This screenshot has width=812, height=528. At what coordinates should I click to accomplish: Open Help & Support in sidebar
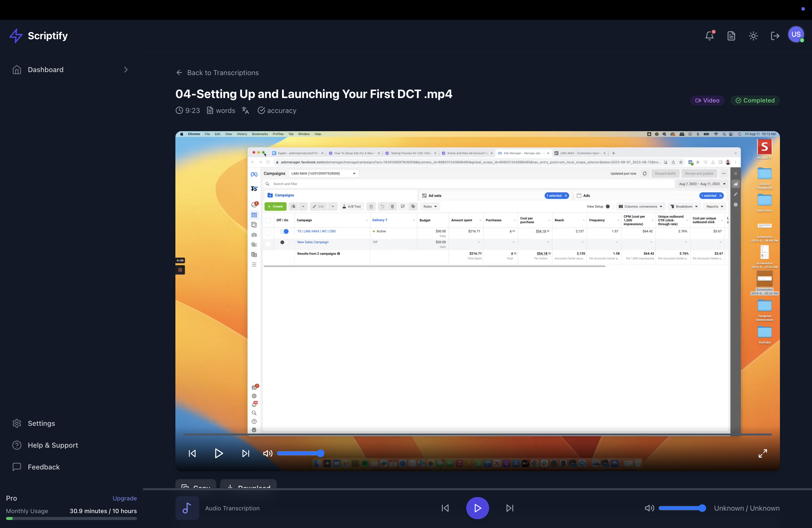click(x=52, y=445)
